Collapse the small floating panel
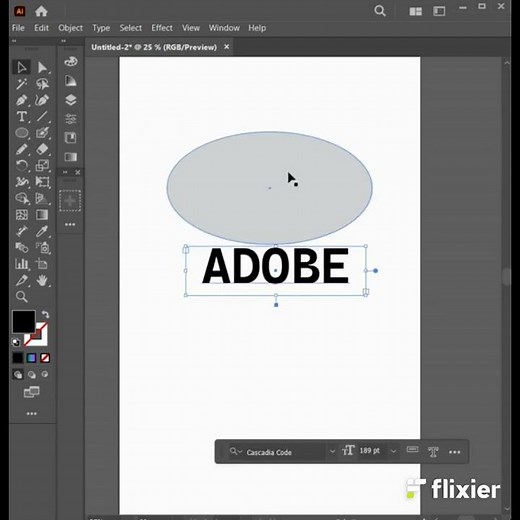 pyautogui.click(x=65, y=172)
